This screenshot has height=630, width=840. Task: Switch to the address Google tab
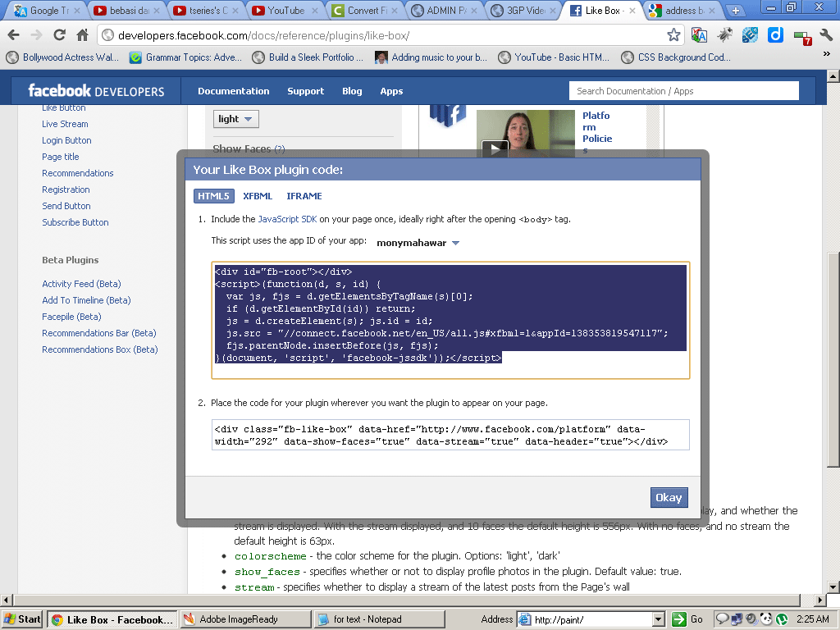682,10
